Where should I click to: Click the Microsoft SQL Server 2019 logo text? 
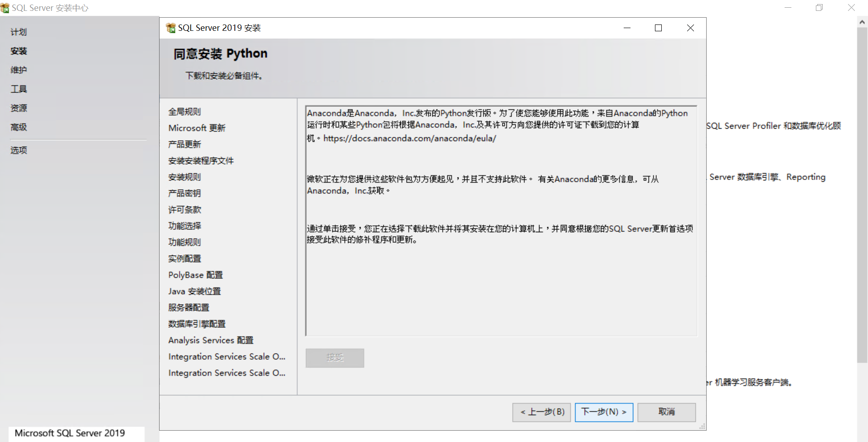point(70,433)
